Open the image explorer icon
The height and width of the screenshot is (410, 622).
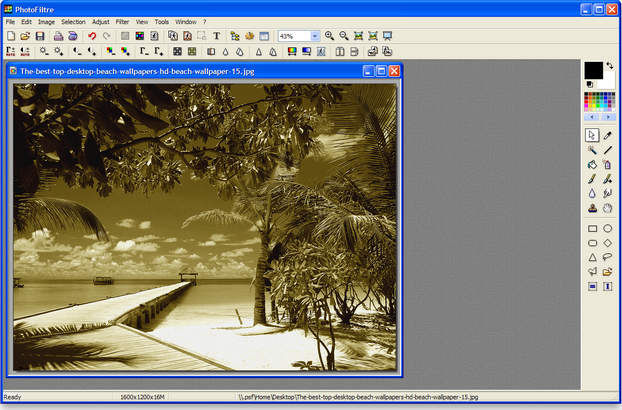[x=235, y=36]
